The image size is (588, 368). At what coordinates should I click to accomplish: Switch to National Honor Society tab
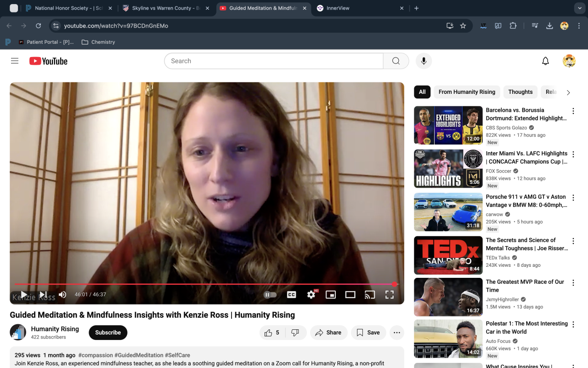click(x=68, y=8)
